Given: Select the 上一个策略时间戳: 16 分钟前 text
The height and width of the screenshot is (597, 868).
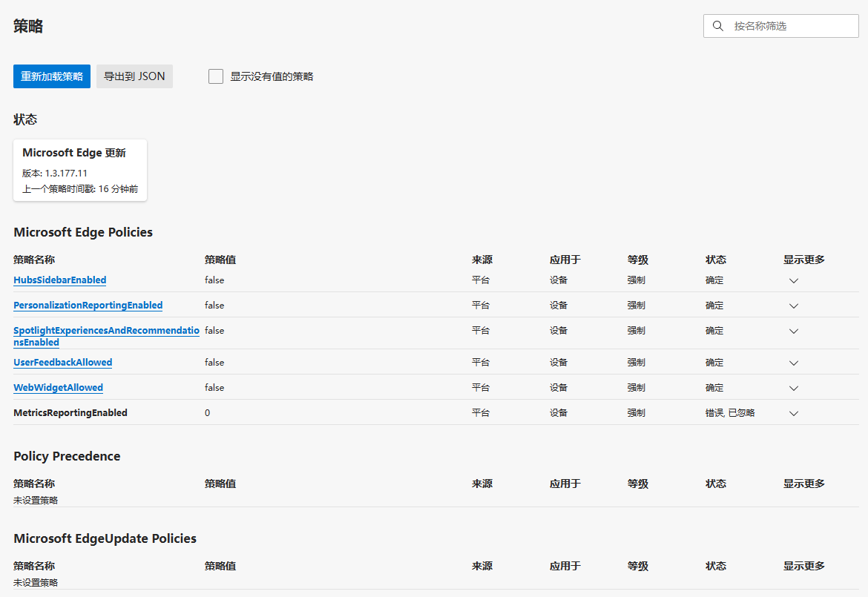Looking at the screenshot, I should 80,189.
